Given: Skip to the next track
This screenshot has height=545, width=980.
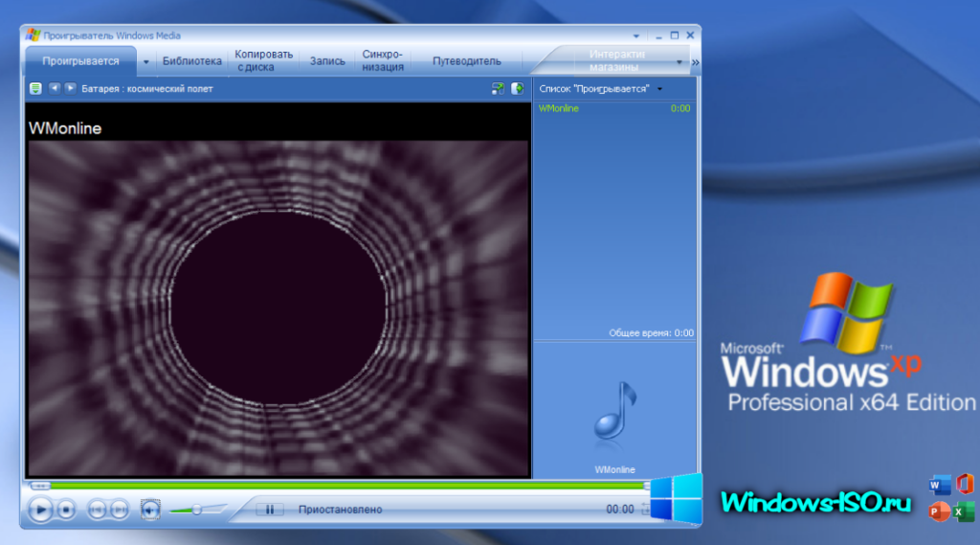Looking at the screenshot, I should pyautogui.click(x=120, y=510).
